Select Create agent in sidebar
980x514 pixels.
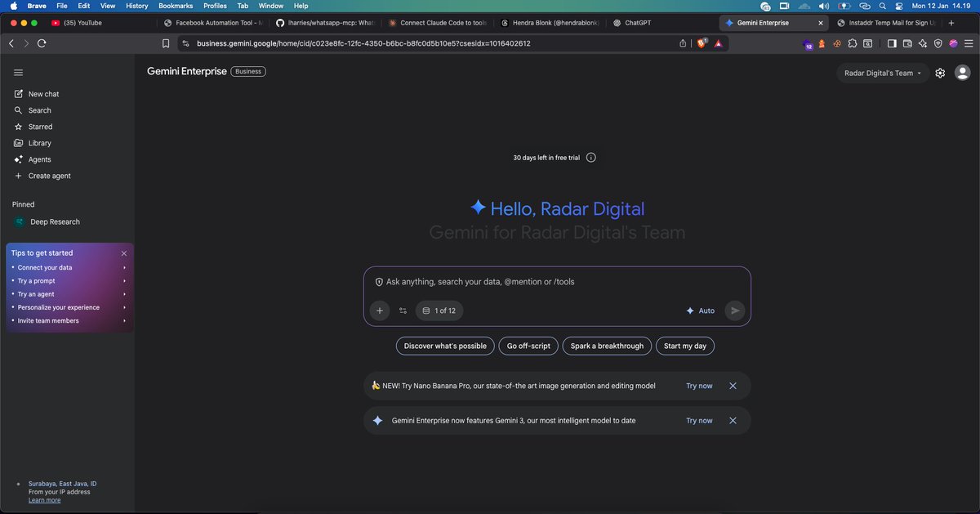pyautogui.click(x=42, y=176)
